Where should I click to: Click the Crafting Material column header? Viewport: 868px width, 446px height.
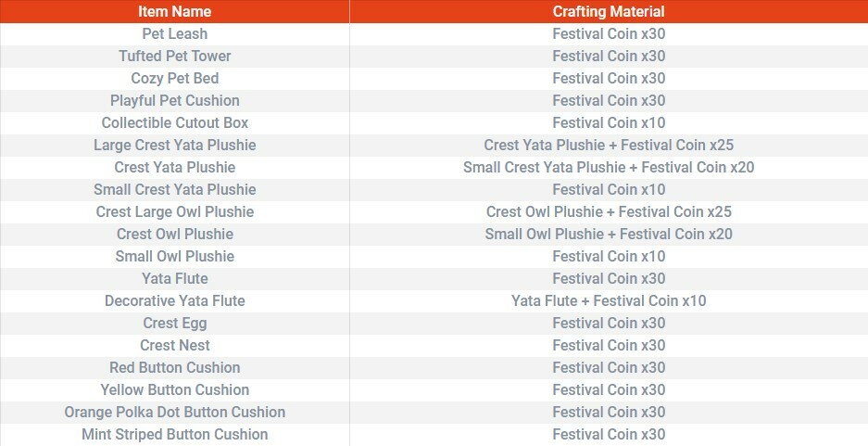click(609, 11)
